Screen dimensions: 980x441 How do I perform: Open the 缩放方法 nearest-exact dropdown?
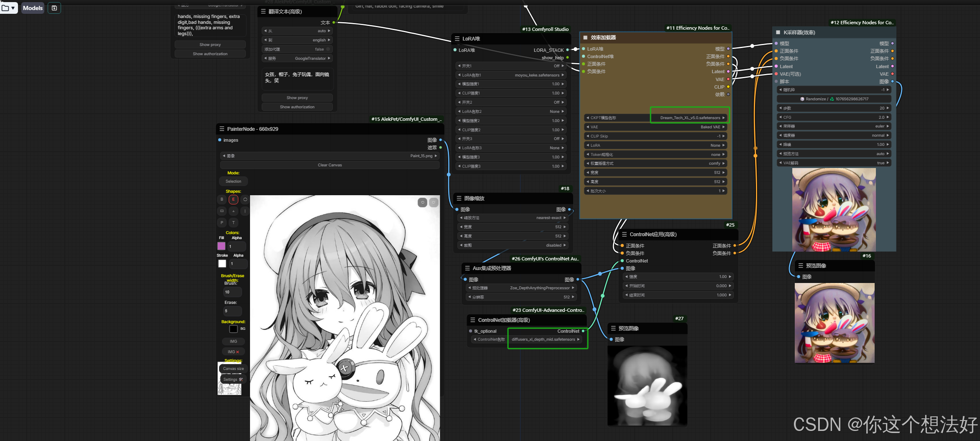coord(513,218)
